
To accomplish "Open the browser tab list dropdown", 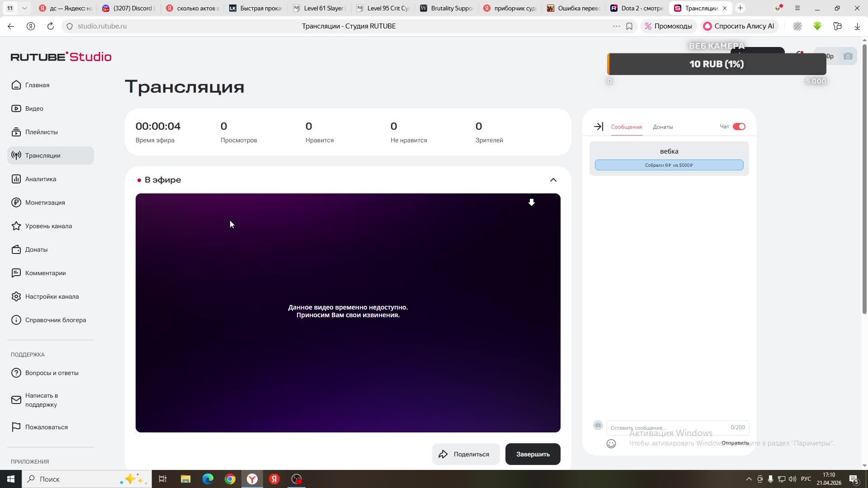I will pos(24,8).
